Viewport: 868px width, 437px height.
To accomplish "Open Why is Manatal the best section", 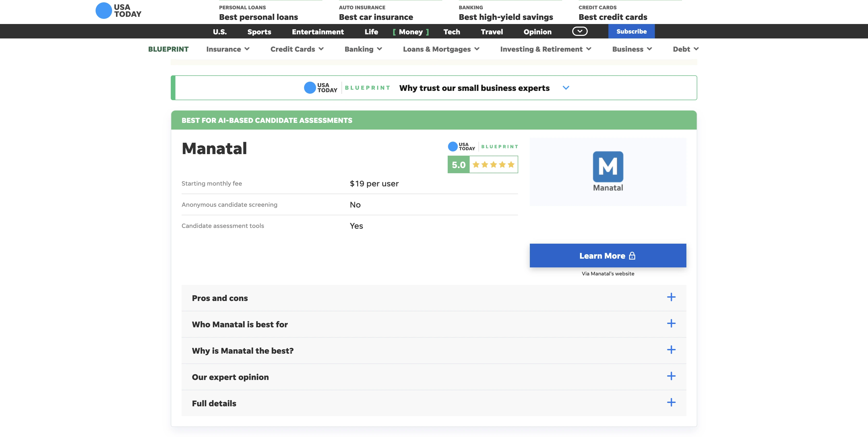I will (242, 351).
